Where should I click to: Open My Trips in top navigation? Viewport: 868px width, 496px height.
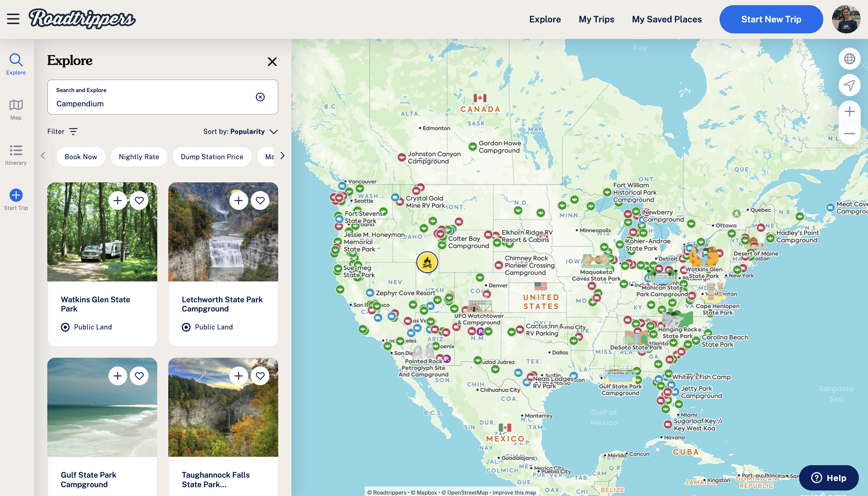[596, 19]
